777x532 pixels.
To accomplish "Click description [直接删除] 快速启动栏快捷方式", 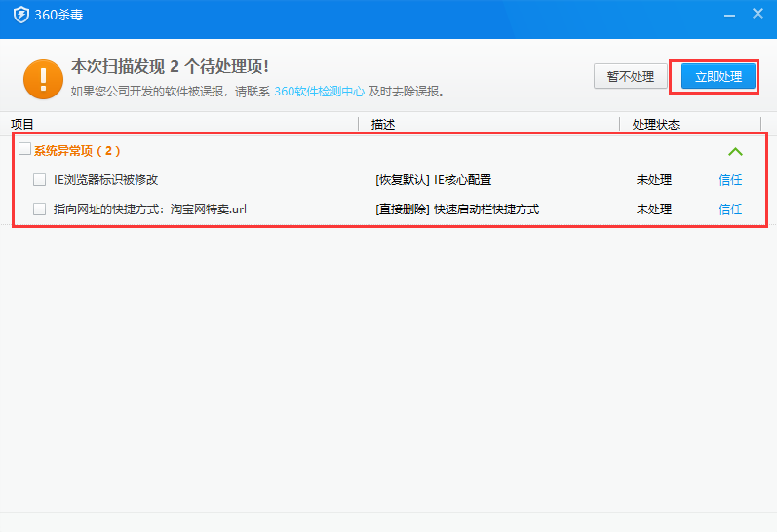I will click(x=457, y=209).
